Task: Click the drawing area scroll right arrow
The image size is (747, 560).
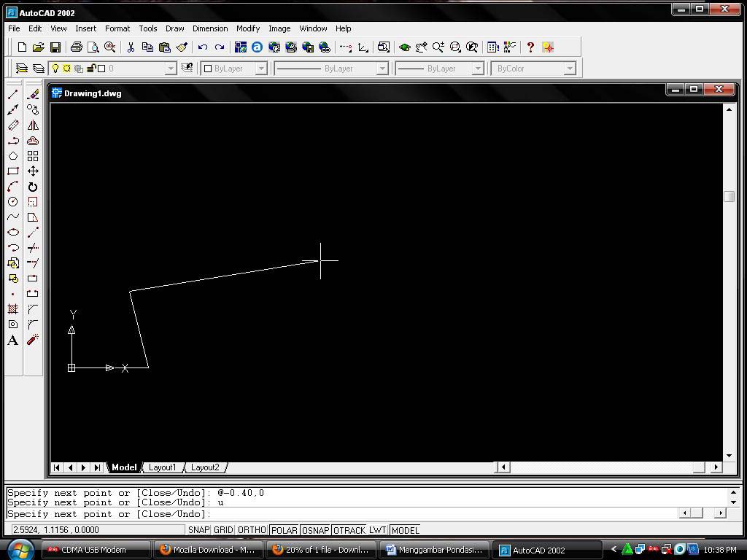Action: 716,467
